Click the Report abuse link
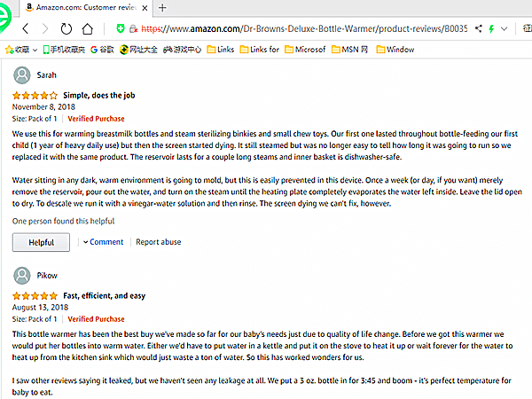This screenshot has width=532, height=399. coord(158,241)
